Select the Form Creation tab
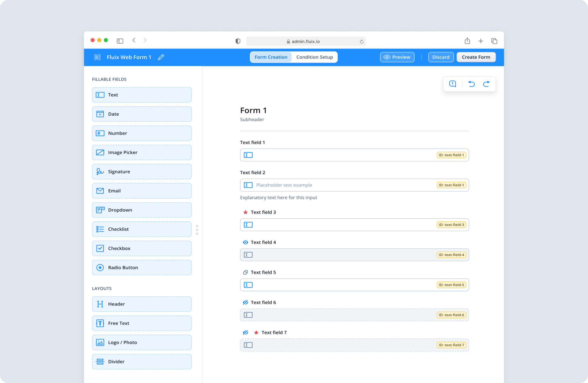This screenshot has height=383, width=588. click(271, 57)
